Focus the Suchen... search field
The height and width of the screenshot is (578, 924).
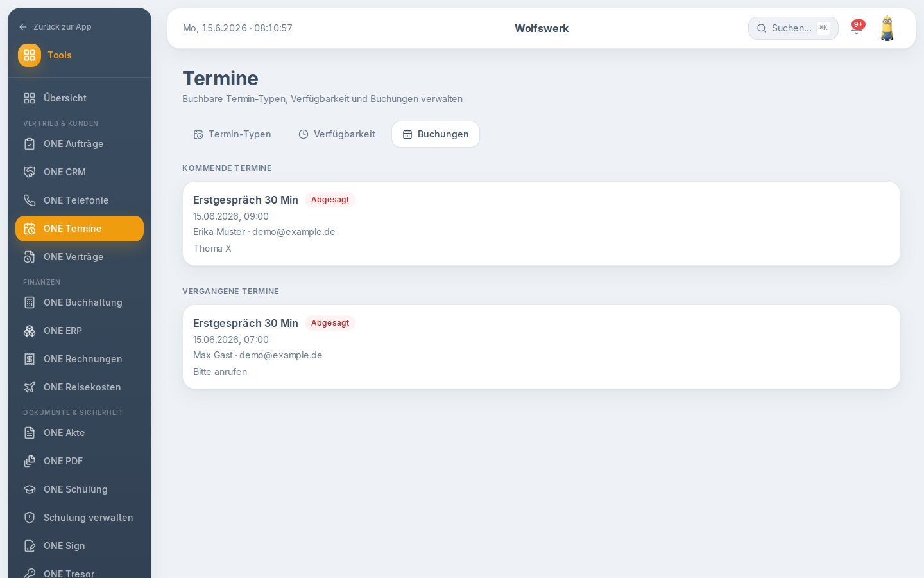pos(793,28)
